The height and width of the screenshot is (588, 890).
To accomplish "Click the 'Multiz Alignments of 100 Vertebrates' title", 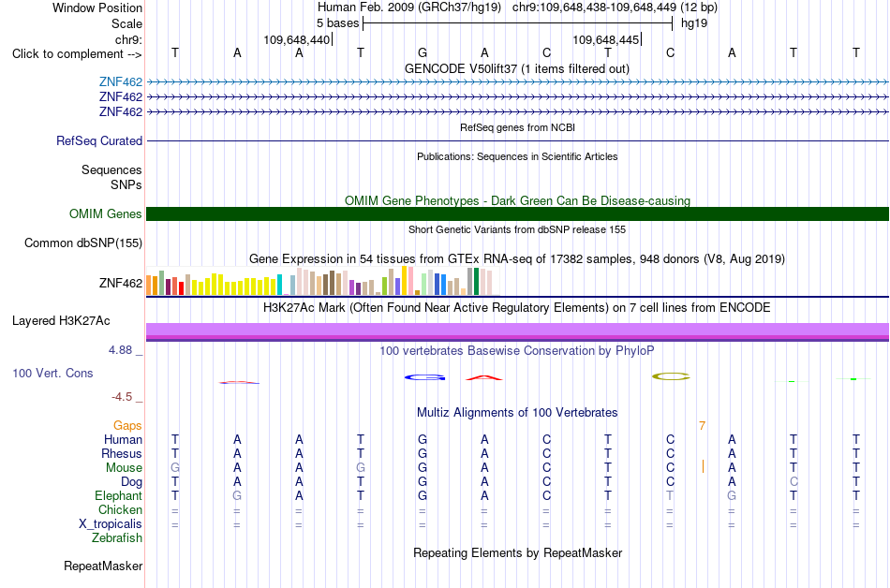I will click(x=517, y=412).
